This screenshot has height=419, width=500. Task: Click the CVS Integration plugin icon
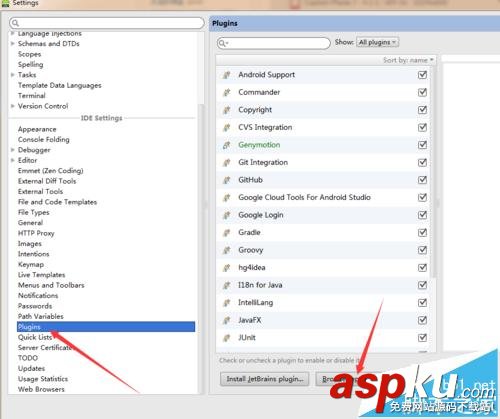click(x=227, y=127)
